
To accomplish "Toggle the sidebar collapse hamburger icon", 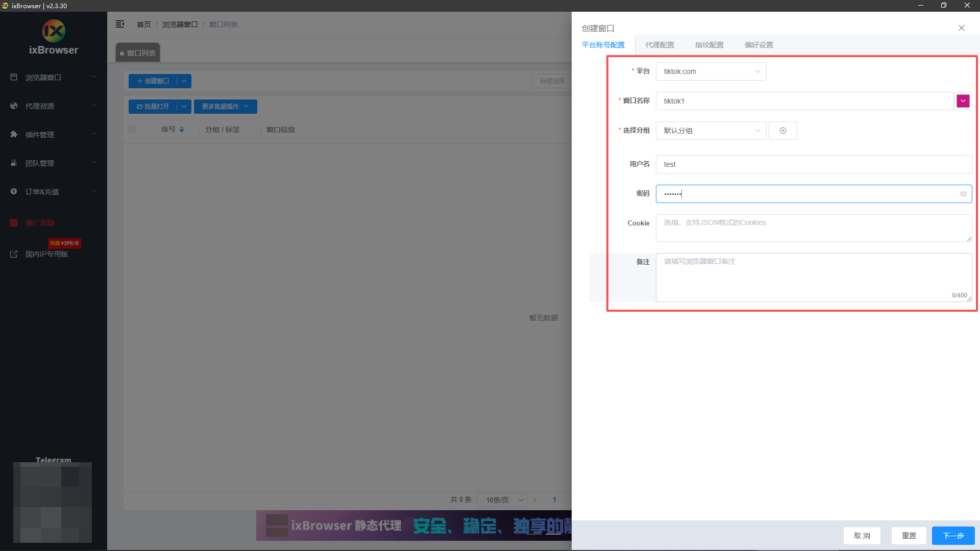I will pos(120,24).
